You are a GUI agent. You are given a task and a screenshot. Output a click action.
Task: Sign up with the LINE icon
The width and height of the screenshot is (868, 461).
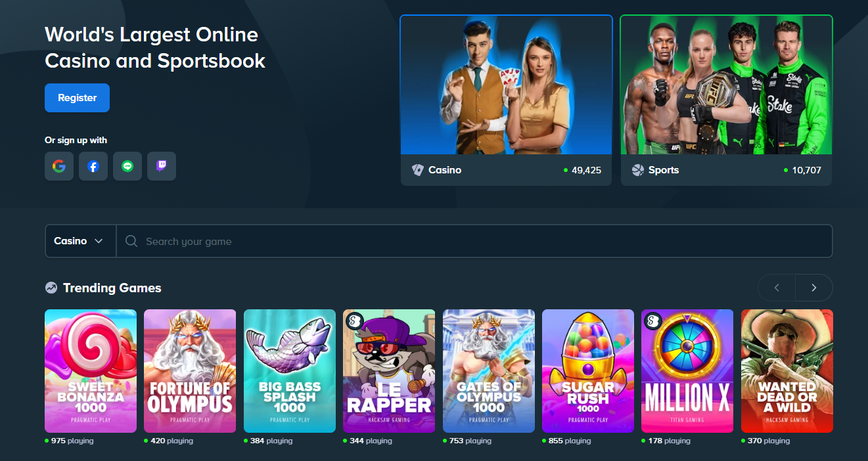pos(127,166)
